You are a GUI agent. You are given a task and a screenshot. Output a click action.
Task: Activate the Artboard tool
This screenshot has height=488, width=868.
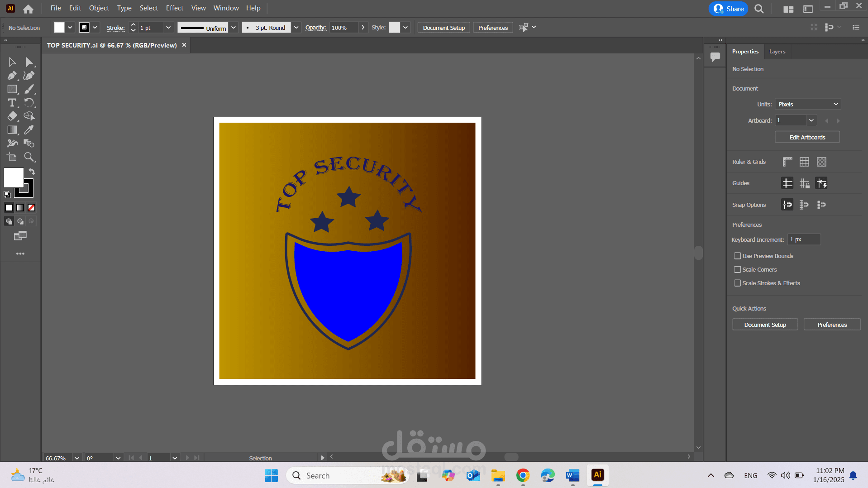click(x=12, y=157)
